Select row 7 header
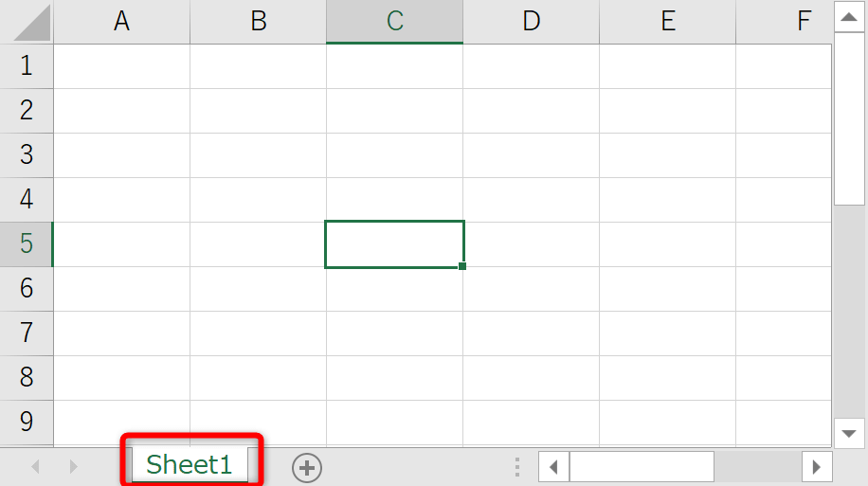 [x=27, y=333]
